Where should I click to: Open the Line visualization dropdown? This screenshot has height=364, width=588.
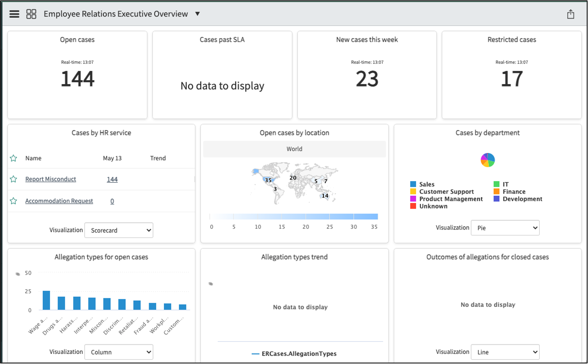tap(505, 352)
